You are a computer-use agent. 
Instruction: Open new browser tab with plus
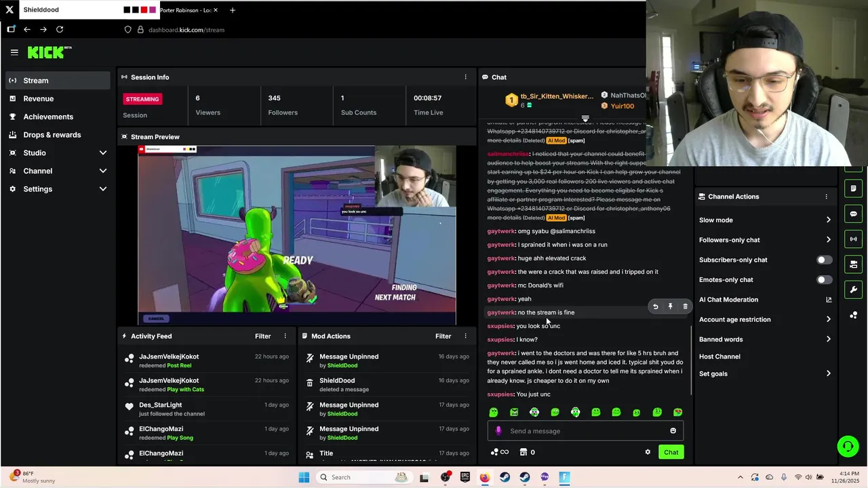click(x=233, y=10)
